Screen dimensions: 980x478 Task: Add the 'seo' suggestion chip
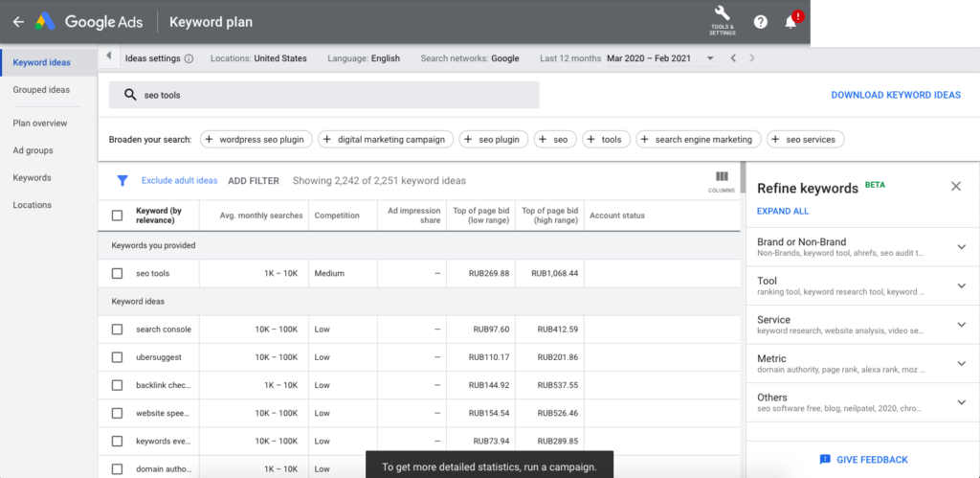[x=555, y=140]
